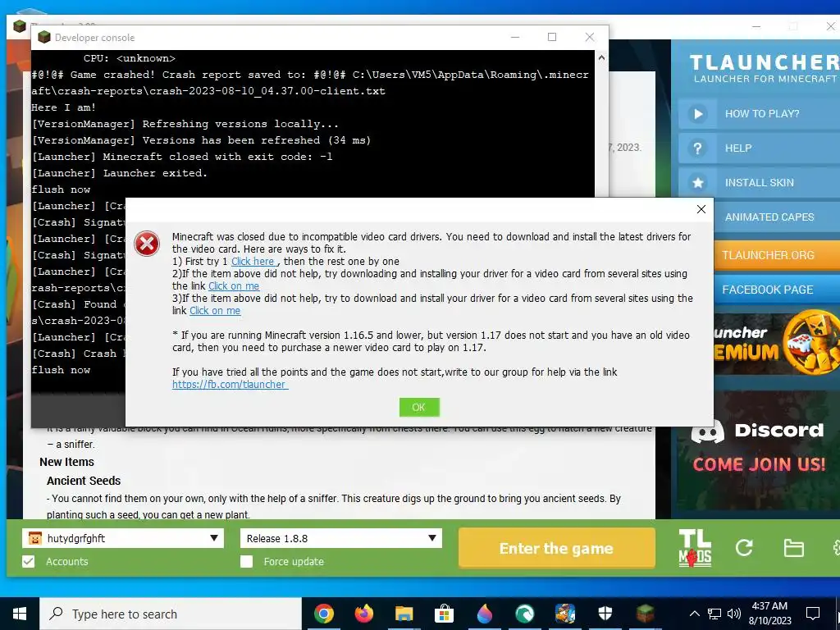Image resolution: width=840 pixels, height=630 pixels.
Task: Open the 'Click here' link in step 1
Action: point(253,262)
